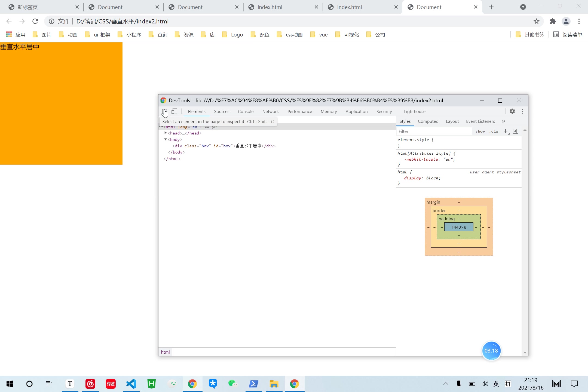Open the Event Listeners tab
The image size is (588, 392).
[x=480, y=121]
